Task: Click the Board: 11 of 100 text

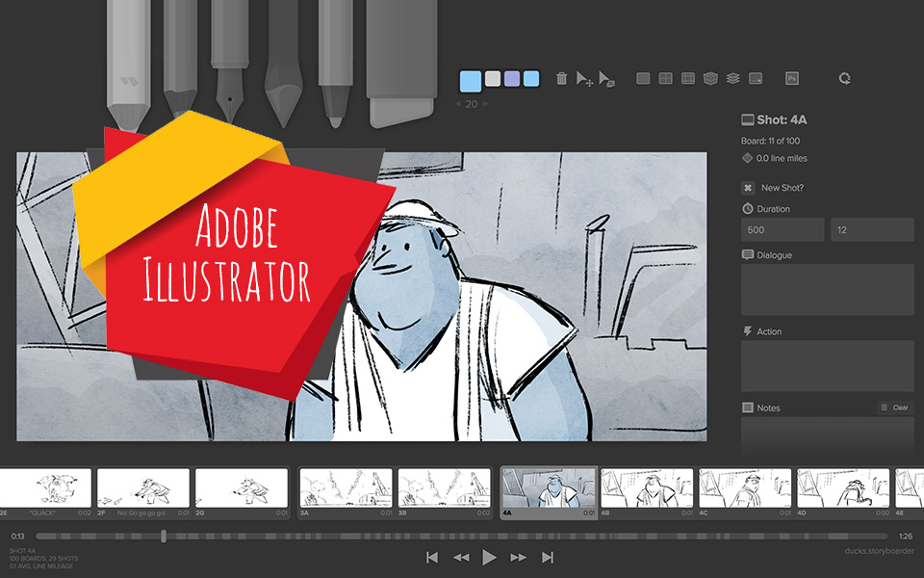Action: point(770,141)
